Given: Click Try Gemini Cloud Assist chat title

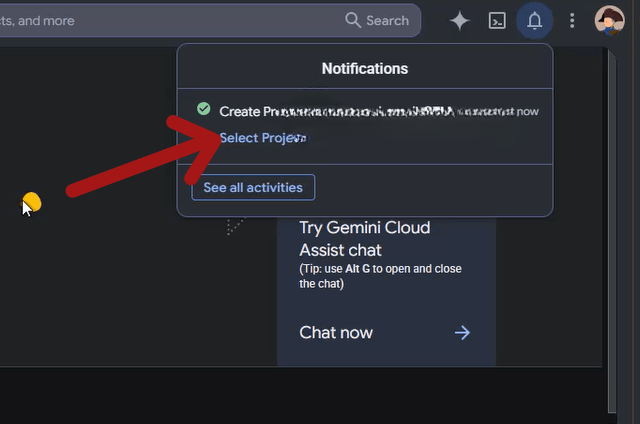Looking at the screenshot, I should 364,239.
